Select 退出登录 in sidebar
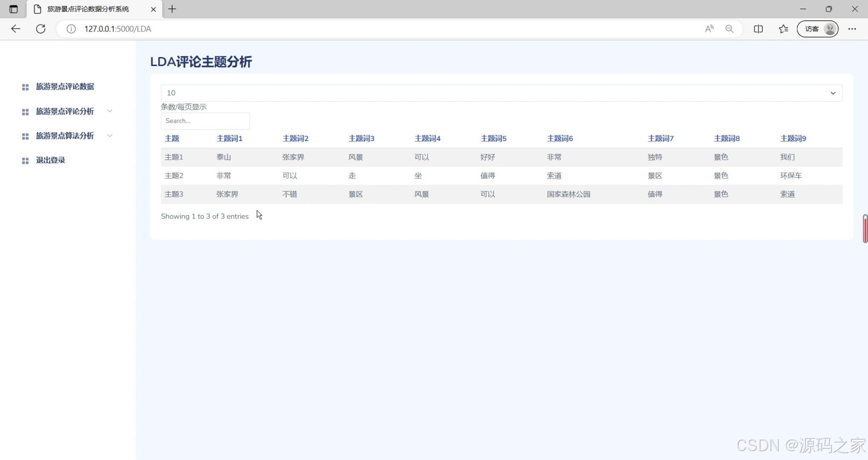Screen dimensions: 868x460 (x=50, y=161)
